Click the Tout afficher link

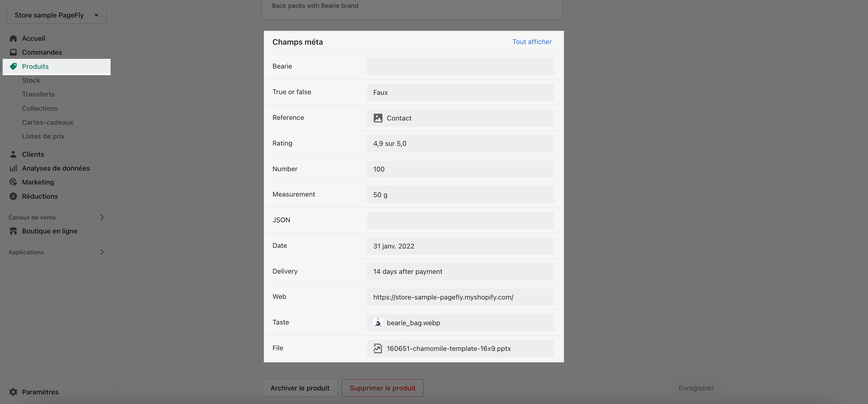click(532, 42)
